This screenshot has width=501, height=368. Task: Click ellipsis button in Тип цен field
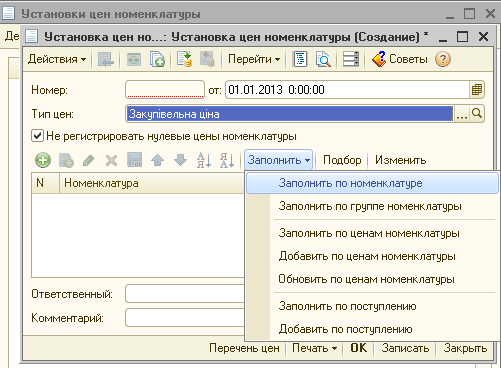point(462,114)
